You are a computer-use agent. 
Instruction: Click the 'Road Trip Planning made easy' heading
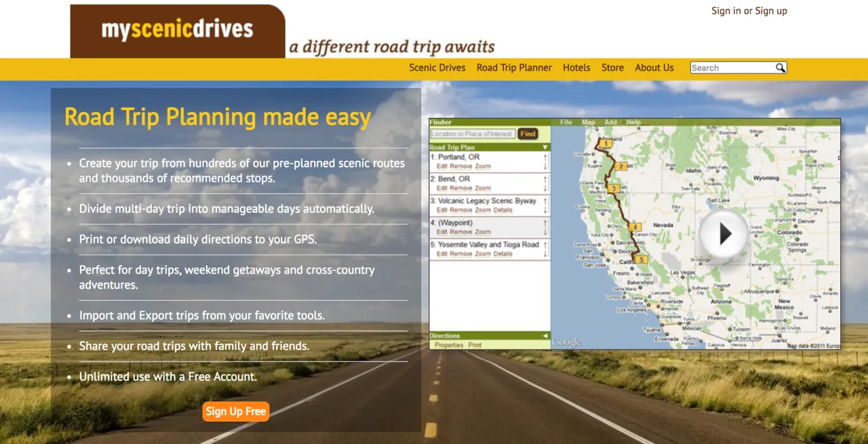click(x=218, y=117)
